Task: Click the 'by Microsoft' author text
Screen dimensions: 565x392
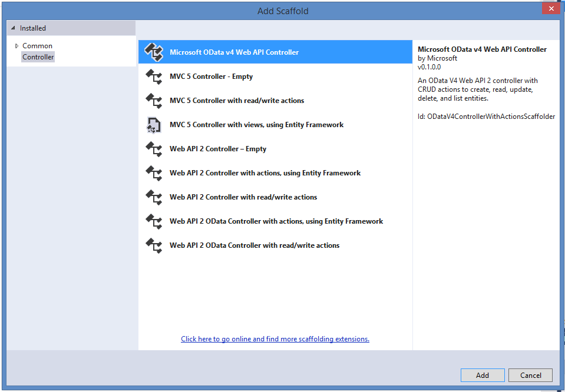Action: (437, 58)
